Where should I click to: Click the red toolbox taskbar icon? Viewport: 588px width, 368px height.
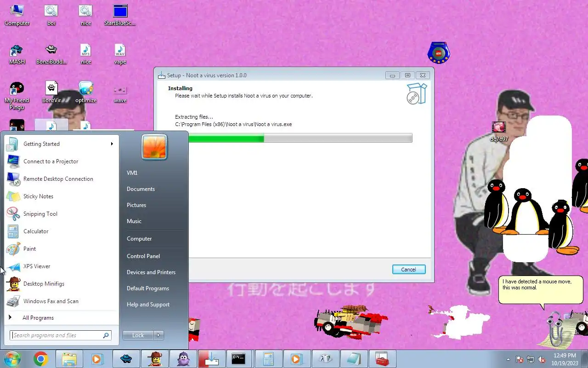point(382,359)
